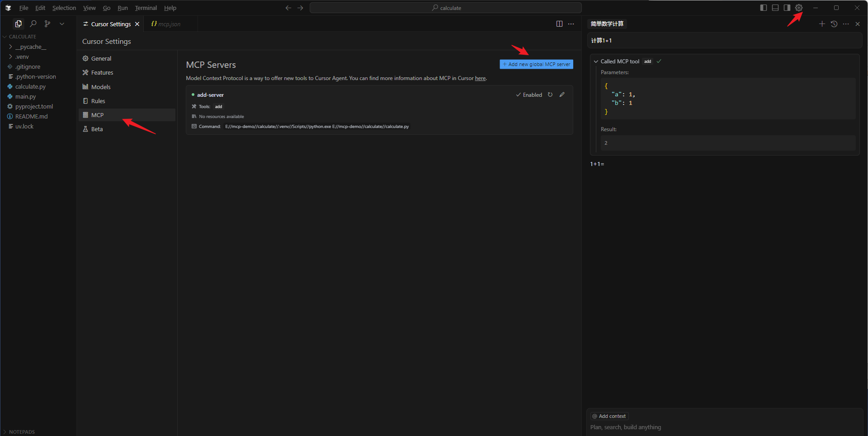
Task: Open the Explorer files icon
Action: click(18, 24)
